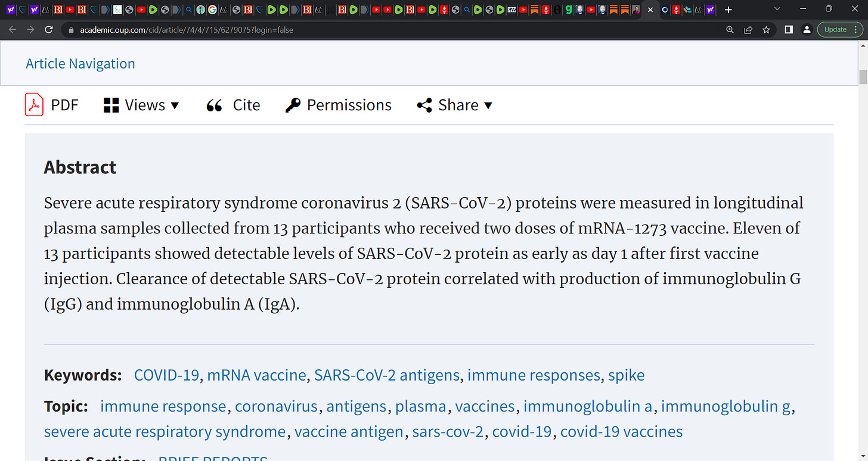The image size is (868, 461).
Task: Click the Update Chrome button
Action: tap(840, 29)
